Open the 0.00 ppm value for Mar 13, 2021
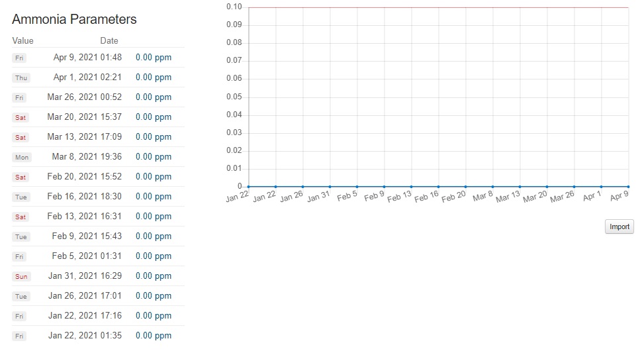Viewport: 644px width, 355px height. click(x=154, y=137)
